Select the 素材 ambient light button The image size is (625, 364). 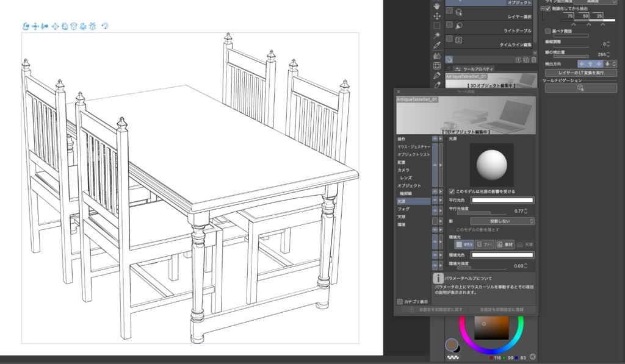(x=505, y=244)
